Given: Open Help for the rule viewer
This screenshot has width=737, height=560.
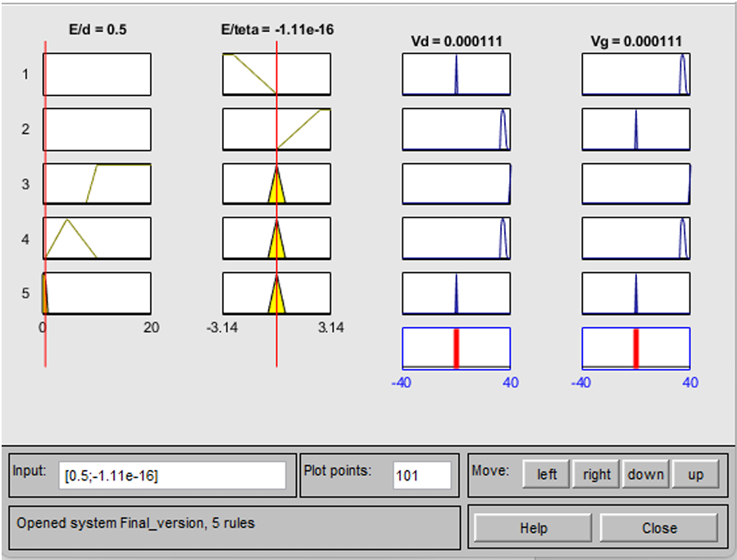Looking at the screenshot, I should 534,528.
